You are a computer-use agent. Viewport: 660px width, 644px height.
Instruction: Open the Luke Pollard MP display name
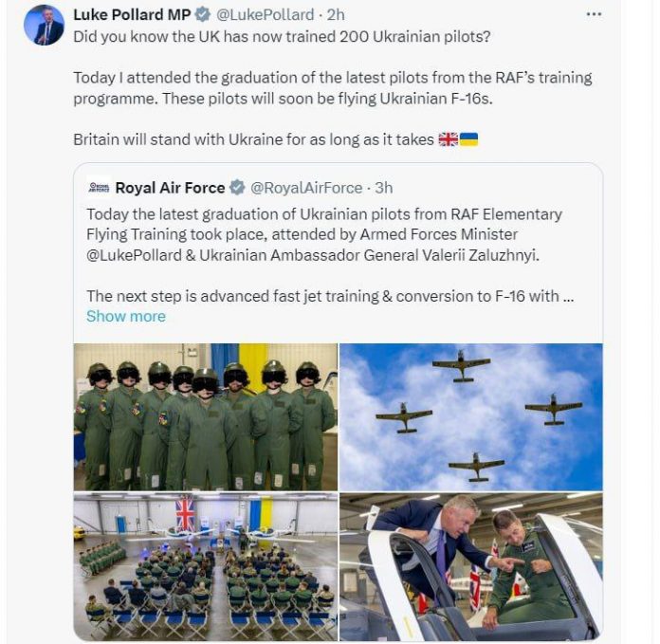(x=132, y=15)
